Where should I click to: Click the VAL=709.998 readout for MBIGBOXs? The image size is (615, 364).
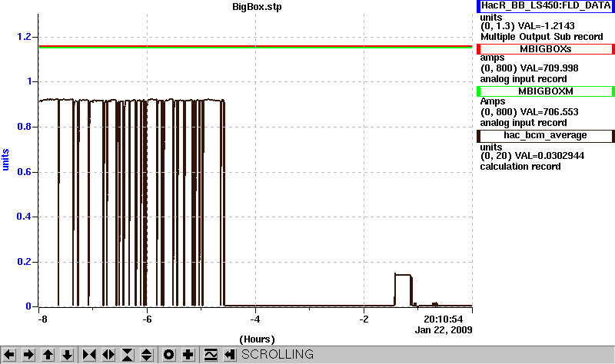pos(549,68)
